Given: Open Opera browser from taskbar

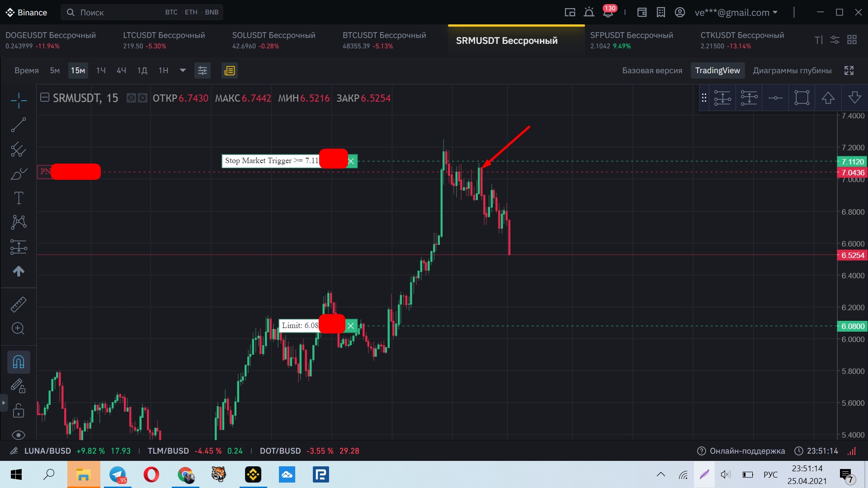Looking at the screenshot, I should 151,474.
